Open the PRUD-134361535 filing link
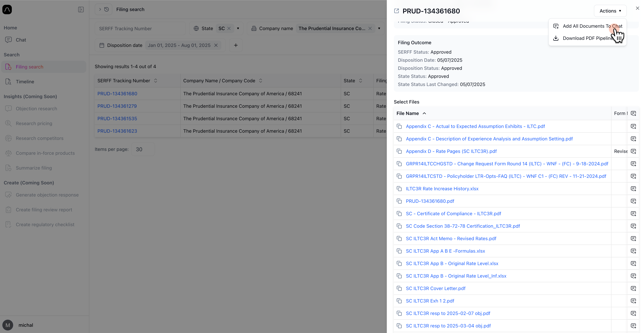The image size is (644, 333). (x=117, y=118)
